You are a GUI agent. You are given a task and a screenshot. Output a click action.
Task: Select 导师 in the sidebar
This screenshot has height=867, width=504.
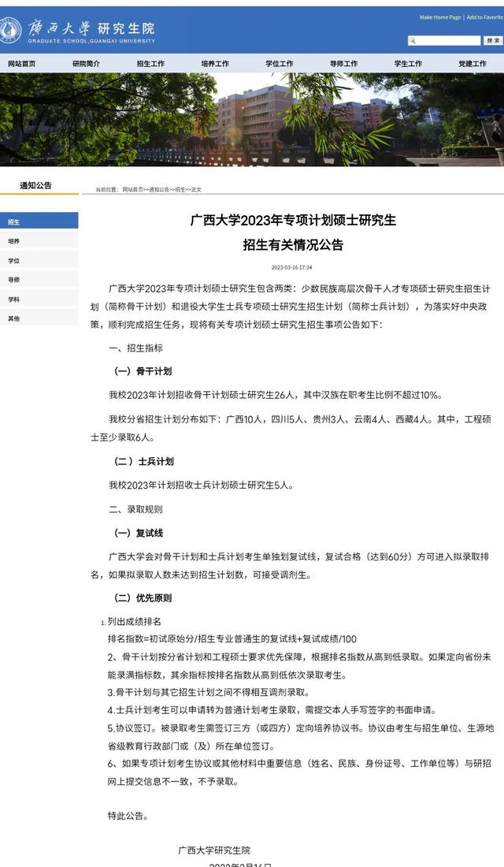pos(39,280)
